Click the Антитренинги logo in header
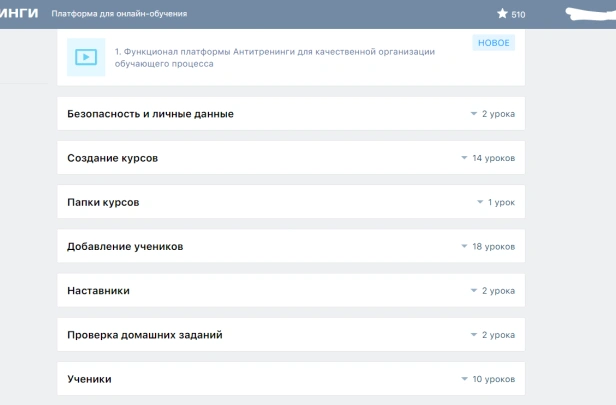Image resolution: width=616 pixels, height=405 pixels. point(19,14)
